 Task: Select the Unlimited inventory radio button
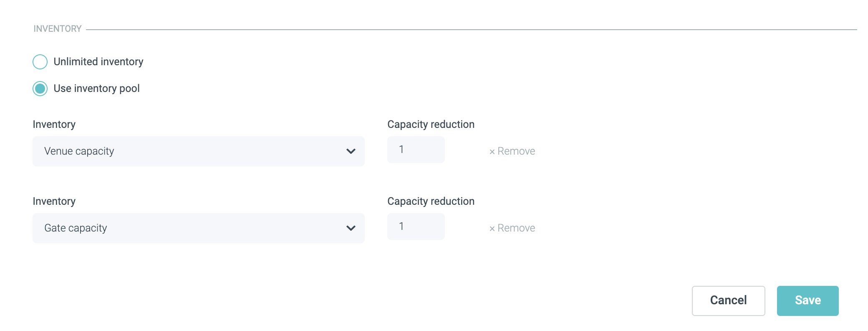[40, 62]
